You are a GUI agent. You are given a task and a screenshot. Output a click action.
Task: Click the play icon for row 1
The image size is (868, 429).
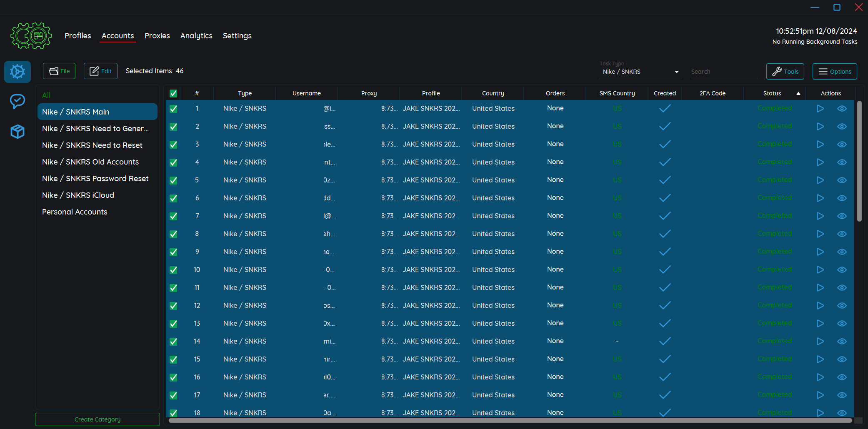(820, 109)
